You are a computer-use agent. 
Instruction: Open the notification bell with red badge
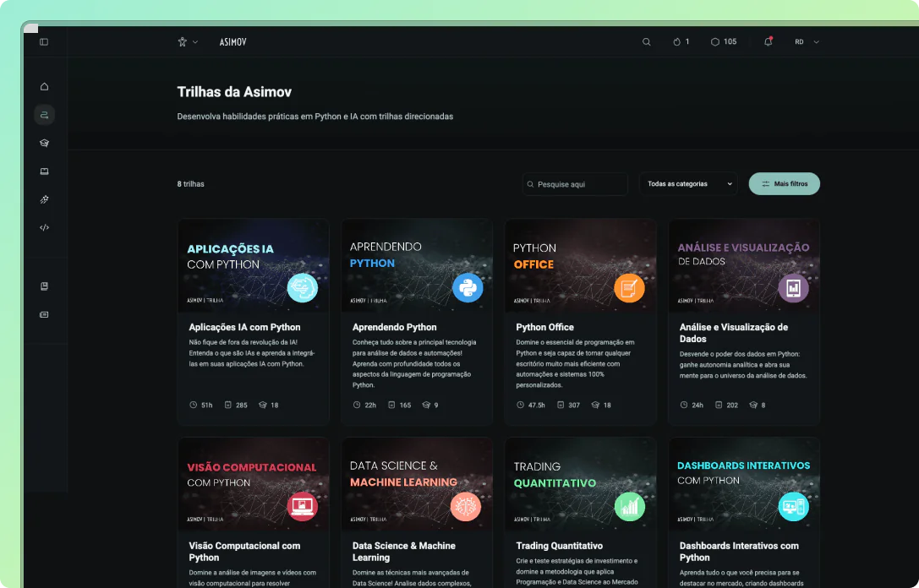point(768,41)
